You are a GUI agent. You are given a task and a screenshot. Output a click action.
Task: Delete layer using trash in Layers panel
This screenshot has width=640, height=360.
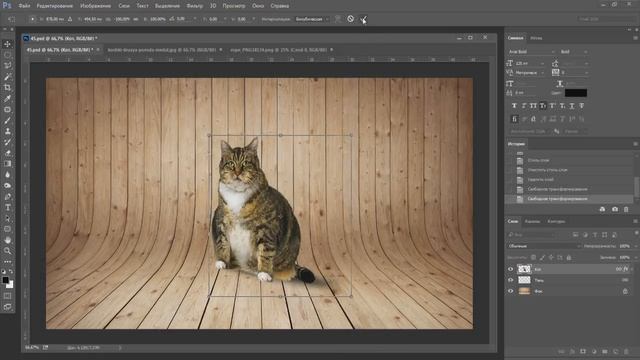pos(627,351)
